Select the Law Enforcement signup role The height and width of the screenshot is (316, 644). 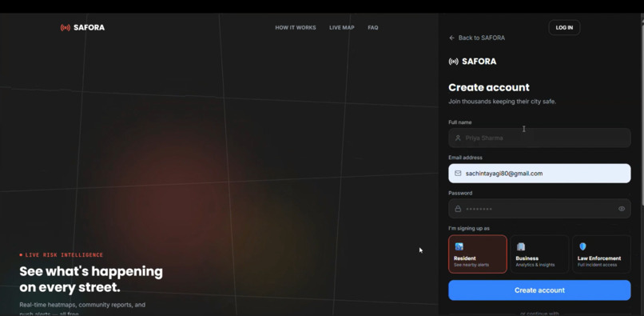(x=602, y=254)
